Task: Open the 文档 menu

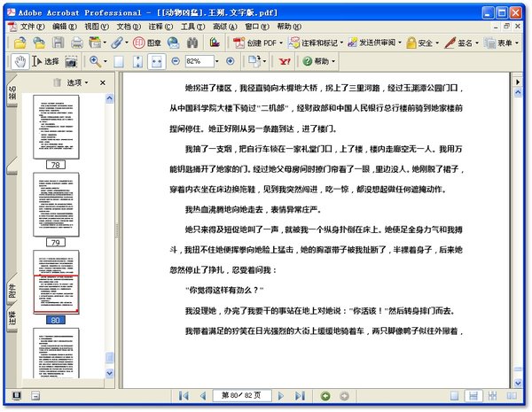Action: coord(129,26)
